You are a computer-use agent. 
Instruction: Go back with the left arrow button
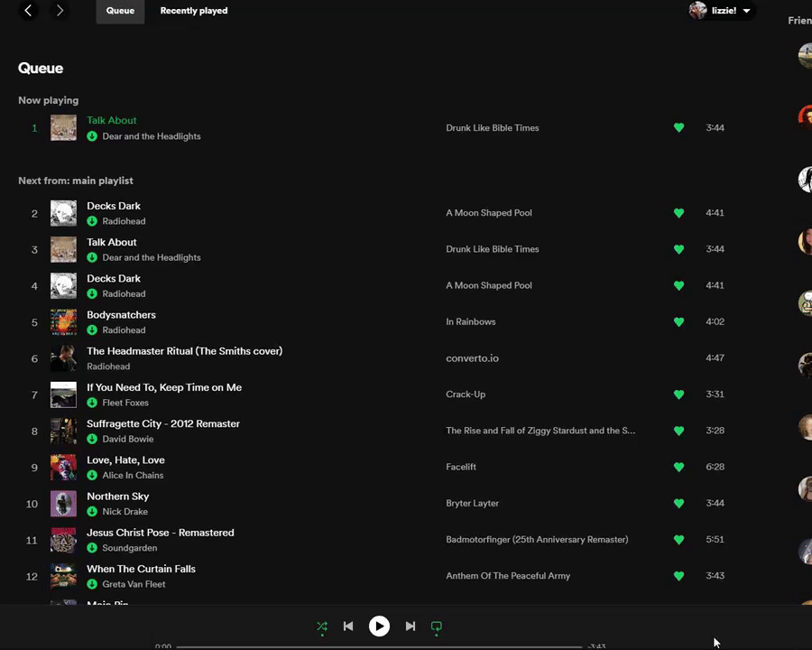coord(29,10)
